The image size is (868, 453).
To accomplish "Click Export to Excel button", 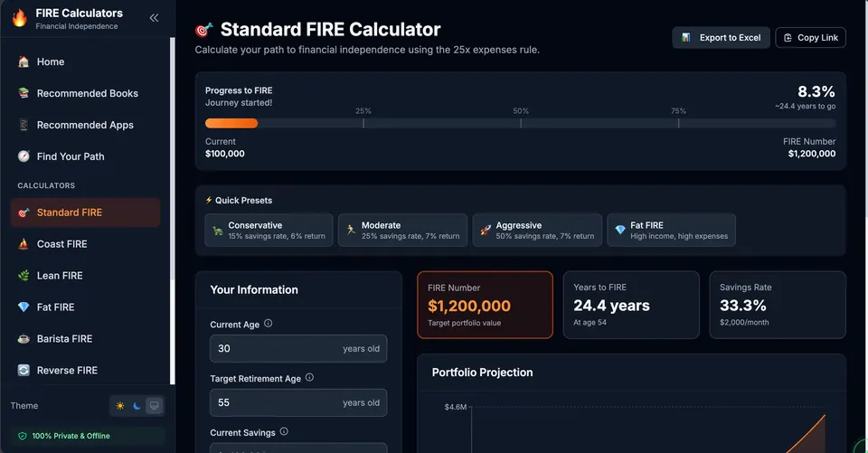I will [721, 38].
